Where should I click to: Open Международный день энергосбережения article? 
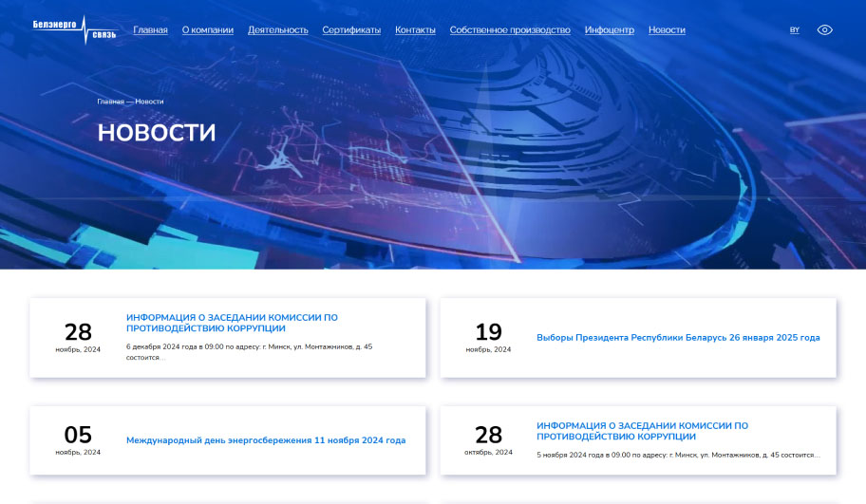coord(266,440)
